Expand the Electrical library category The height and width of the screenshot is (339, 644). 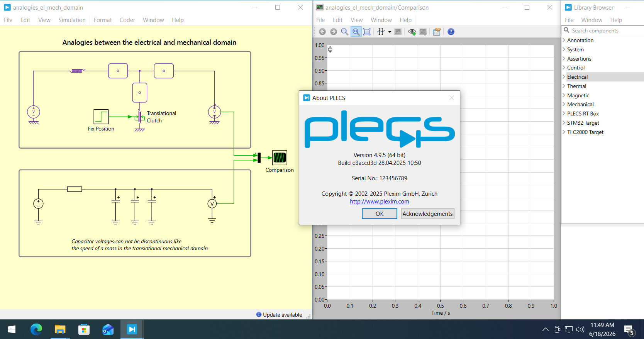coord(564,77)
